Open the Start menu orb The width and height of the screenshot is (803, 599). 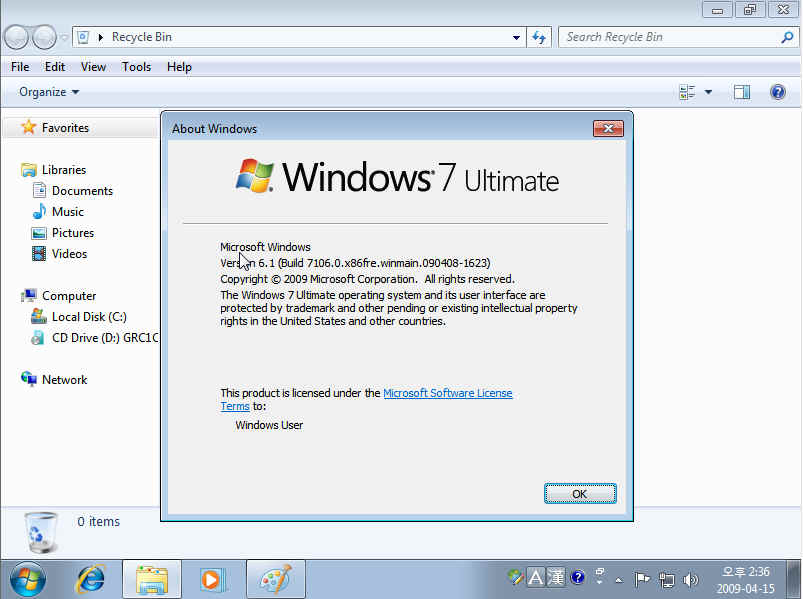[x=28, y=579]
